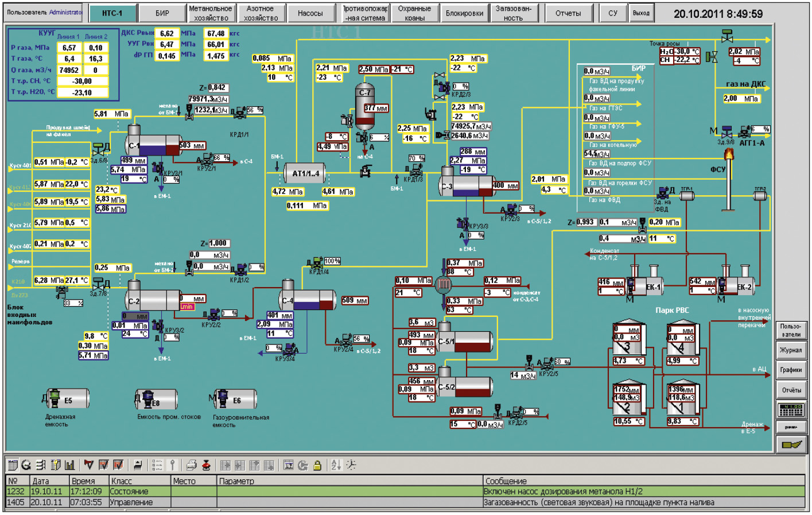
Task: Click the red stamp icon beside the printer
Action: click(x=206, y=465)
